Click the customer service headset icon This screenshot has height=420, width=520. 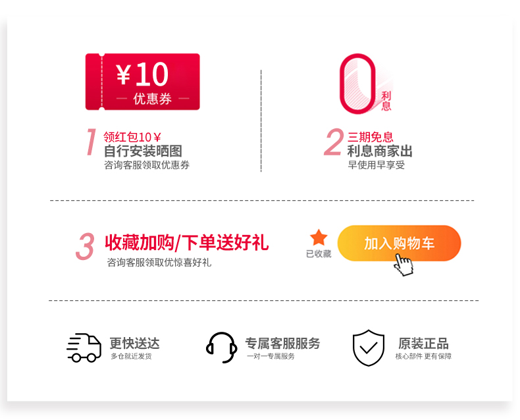[x=222, y=348]
